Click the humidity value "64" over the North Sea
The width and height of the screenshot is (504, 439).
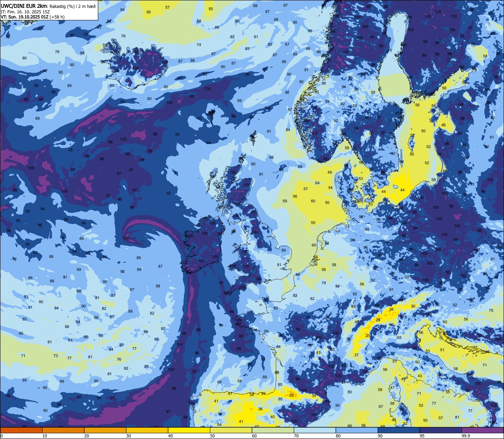(x=317, y=183)
